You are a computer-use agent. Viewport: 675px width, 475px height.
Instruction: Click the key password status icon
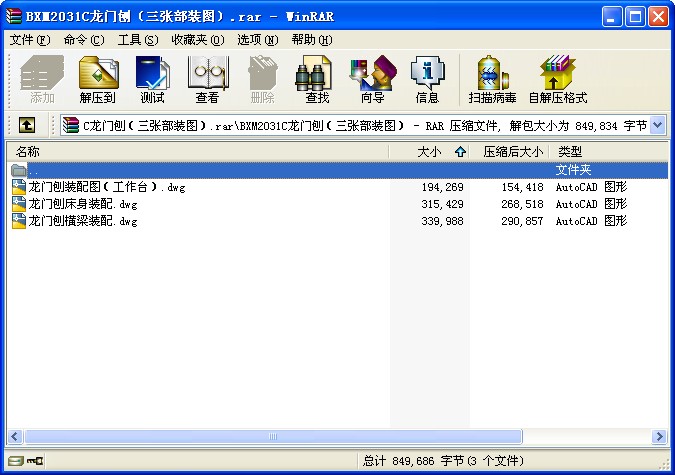[35, 461]
